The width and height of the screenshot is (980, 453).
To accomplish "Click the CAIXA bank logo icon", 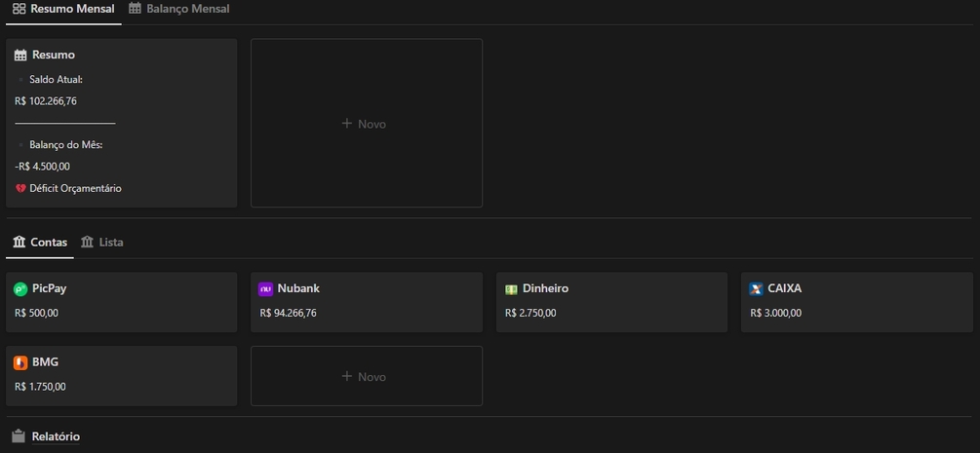I will pyautogui.click(x=756, y=289).
